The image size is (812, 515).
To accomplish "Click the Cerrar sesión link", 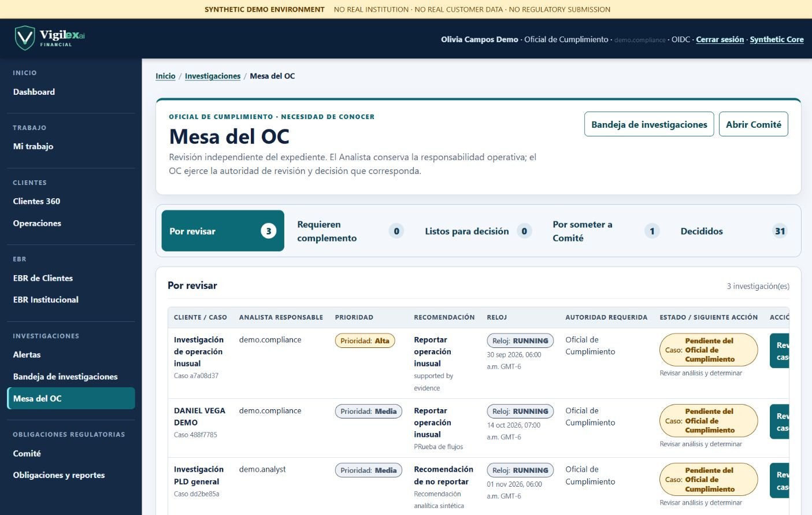I will point(720,39).
